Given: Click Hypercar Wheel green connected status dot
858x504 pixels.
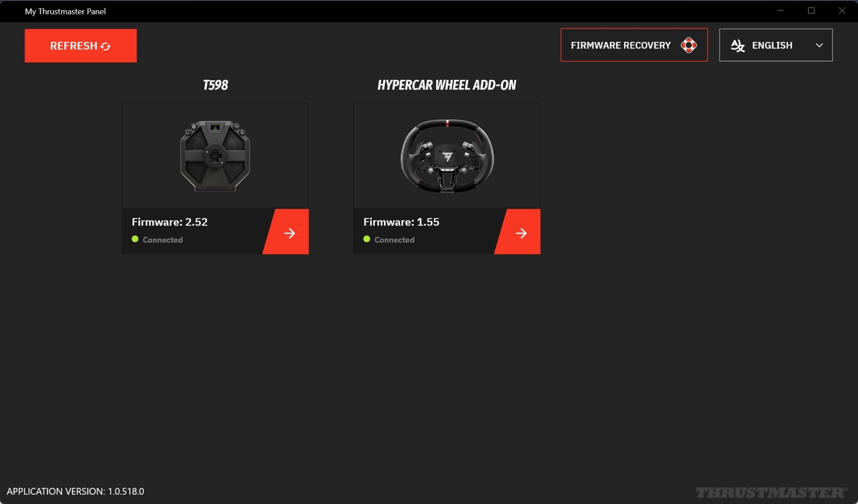Looking at the screenshot, I should click(367, 239).
